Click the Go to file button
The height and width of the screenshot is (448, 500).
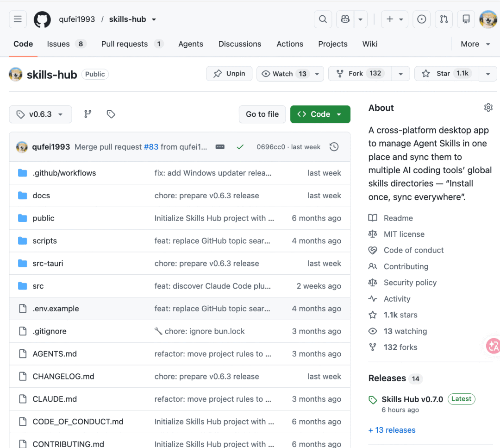click(262, 114)
